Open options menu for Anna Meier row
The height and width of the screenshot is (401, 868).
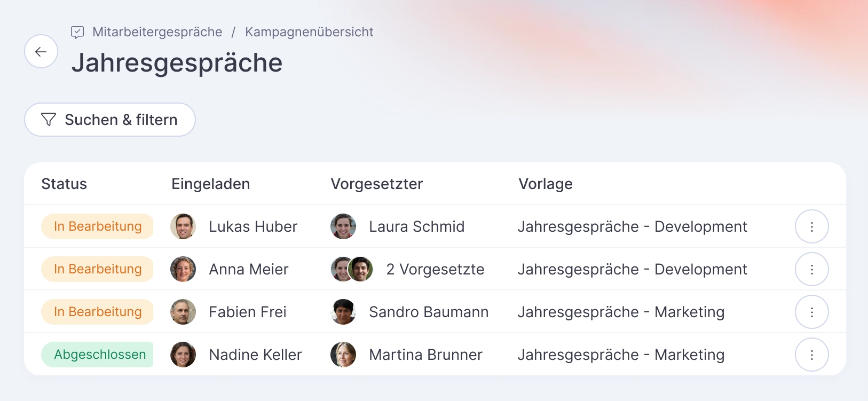pos(811,269)
